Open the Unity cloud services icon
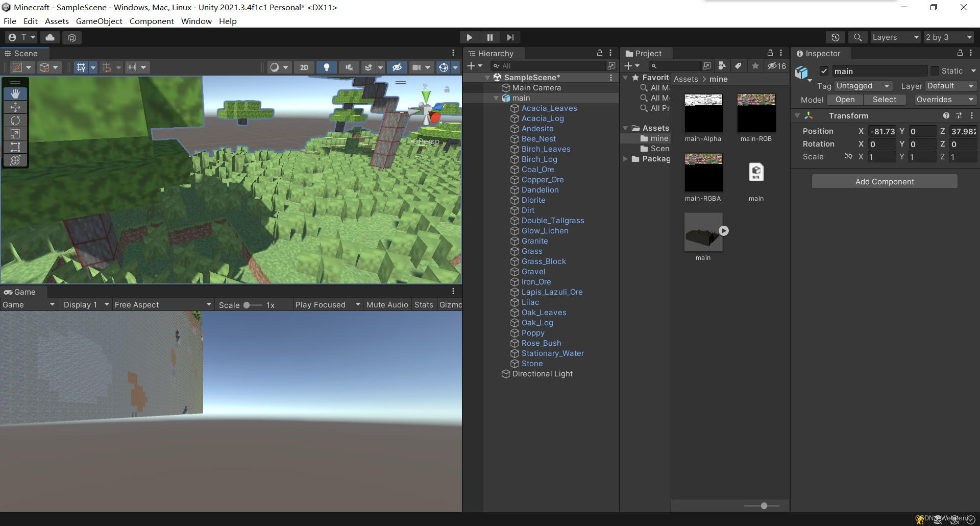The image size is (980, 526). (50, 37)
